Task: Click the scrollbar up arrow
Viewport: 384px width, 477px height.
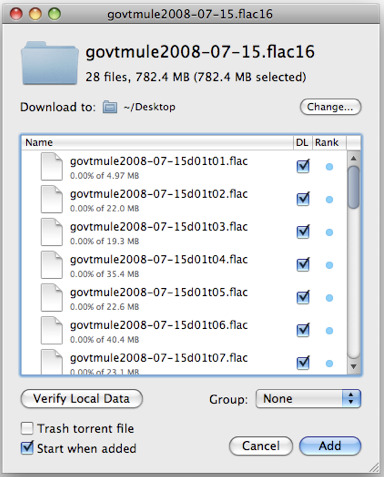Action: [x=353, y=158]
